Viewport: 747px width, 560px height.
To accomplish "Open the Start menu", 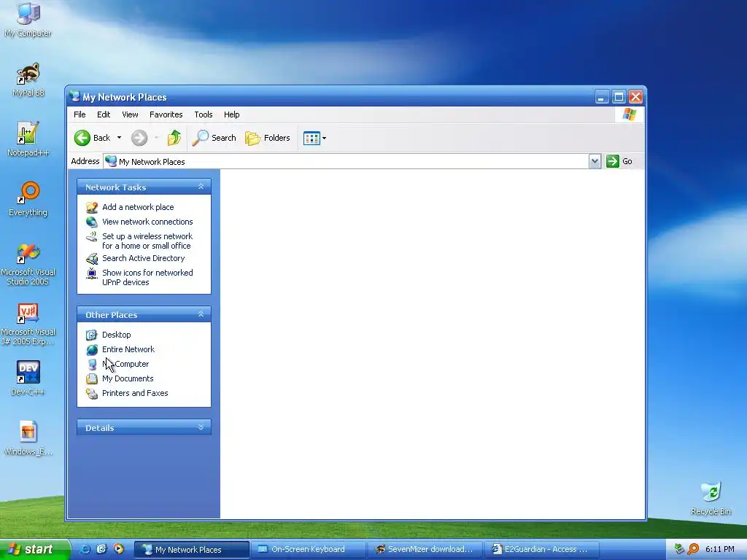I will (34, 550).
